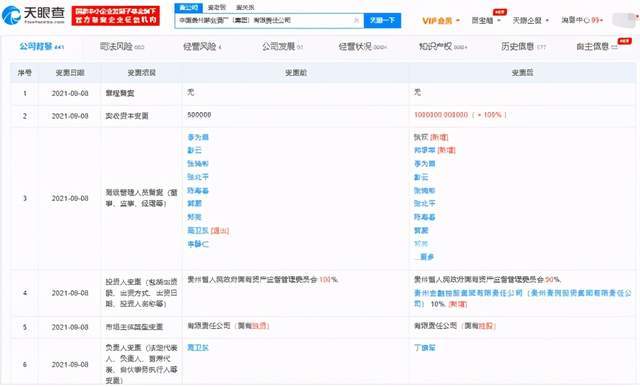Screen dimensions: 640x387
Task: Open the first 新增 name in after-change list
Action: tap(421, 137)
